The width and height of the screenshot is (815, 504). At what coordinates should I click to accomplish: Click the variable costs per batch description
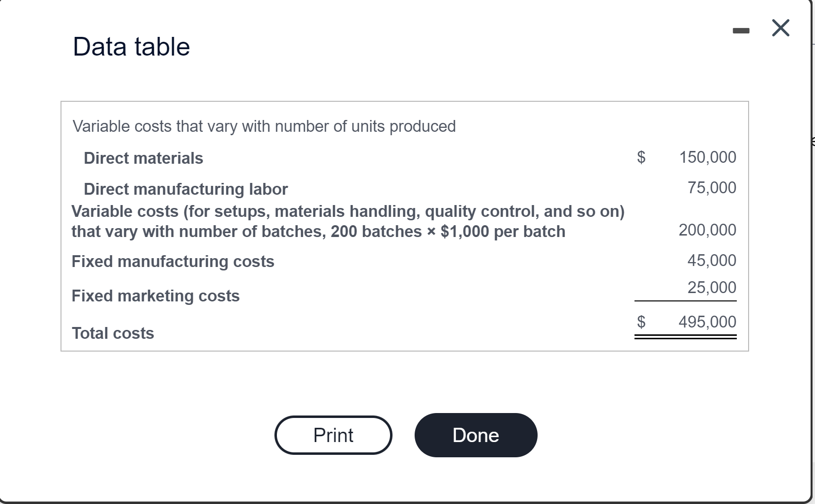347,221
